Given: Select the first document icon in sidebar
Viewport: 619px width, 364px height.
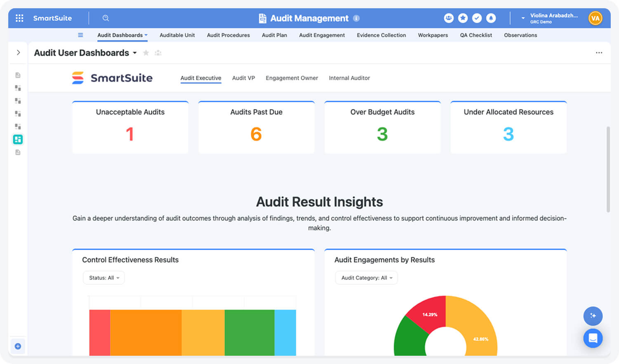Looking at the screenshot, I should [x=18, y=75].
